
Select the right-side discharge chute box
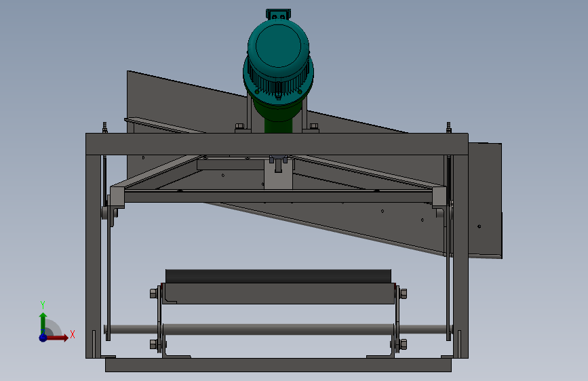pos(485,200)
